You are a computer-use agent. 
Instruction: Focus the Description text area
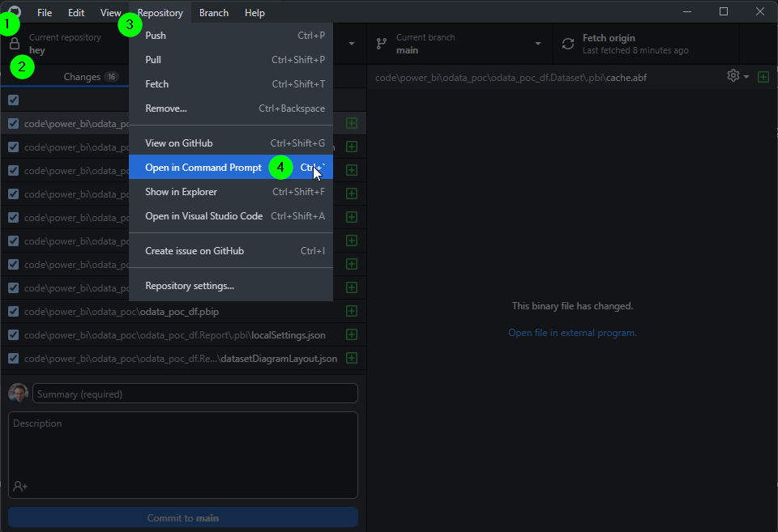(x=183, y=454)
